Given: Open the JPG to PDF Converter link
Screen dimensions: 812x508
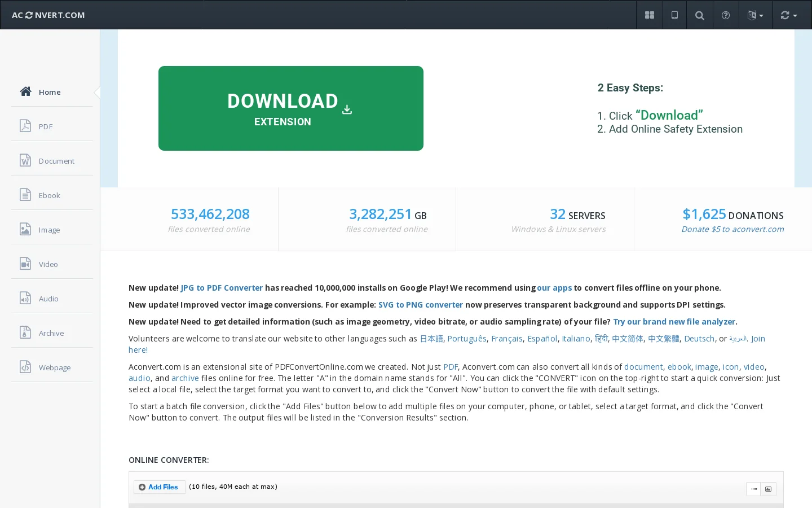Looking at the screenshot, I should tap(222, 288).
